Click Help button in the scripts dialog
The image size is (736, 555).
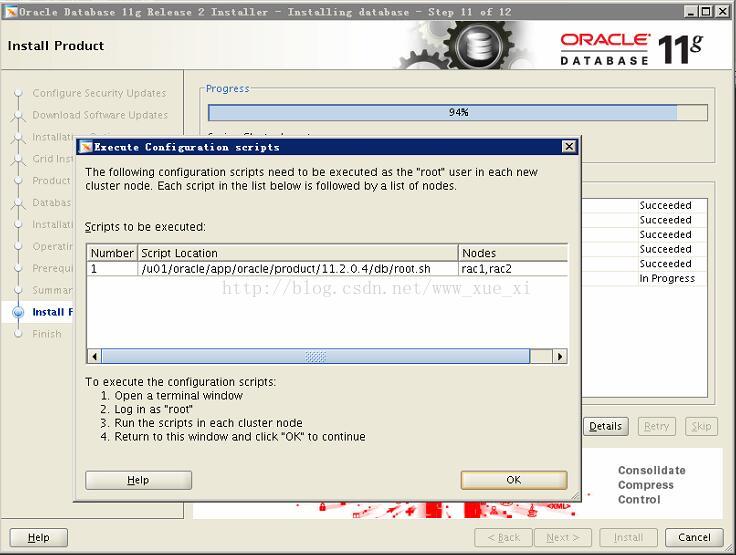138,480
